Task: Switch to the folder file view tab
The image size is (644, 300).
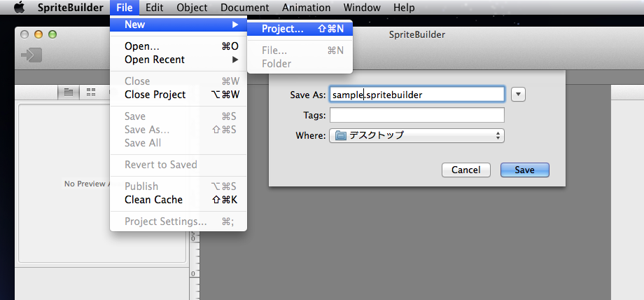Action: [x=69, y=93]
